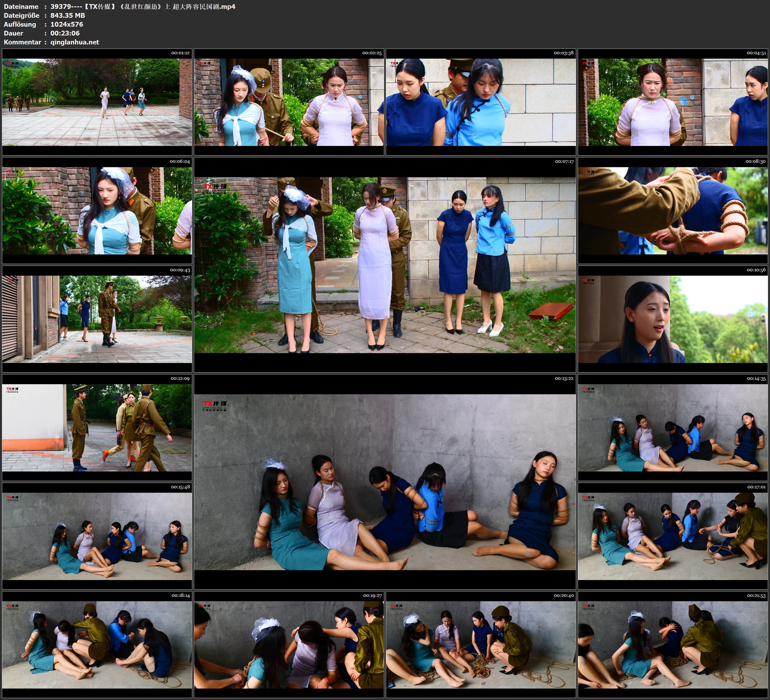Click the soldiers frame at 00:12:09
770x700 pixels.
coord(97,427)
